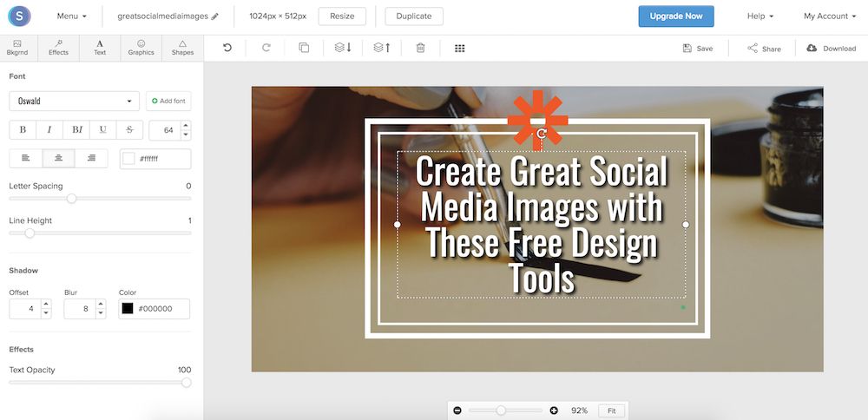The image size is (868, 420).
Task: Click the undo arrow icon
Action: (227, 48)
